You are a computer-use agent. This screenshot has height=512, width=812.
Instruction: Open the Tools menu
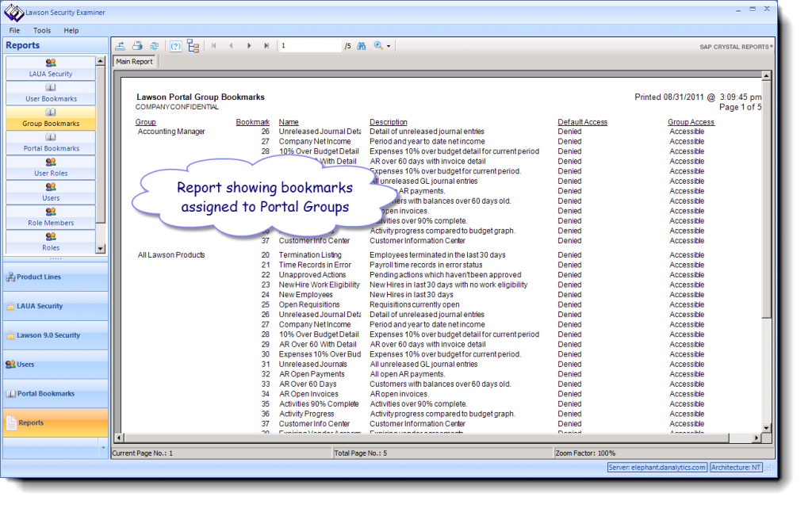pyautogui.click(x=42, y=31)
